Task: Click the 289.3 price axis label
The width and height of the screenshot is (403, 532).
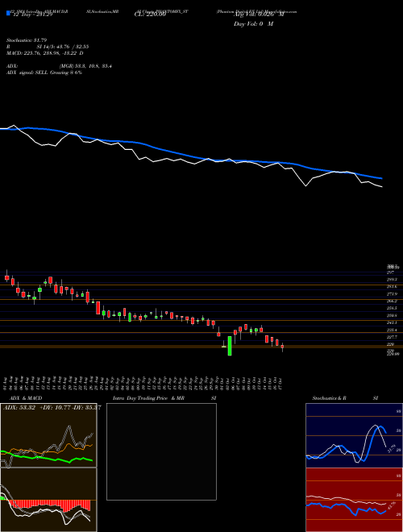Action: tap(392, 280)
